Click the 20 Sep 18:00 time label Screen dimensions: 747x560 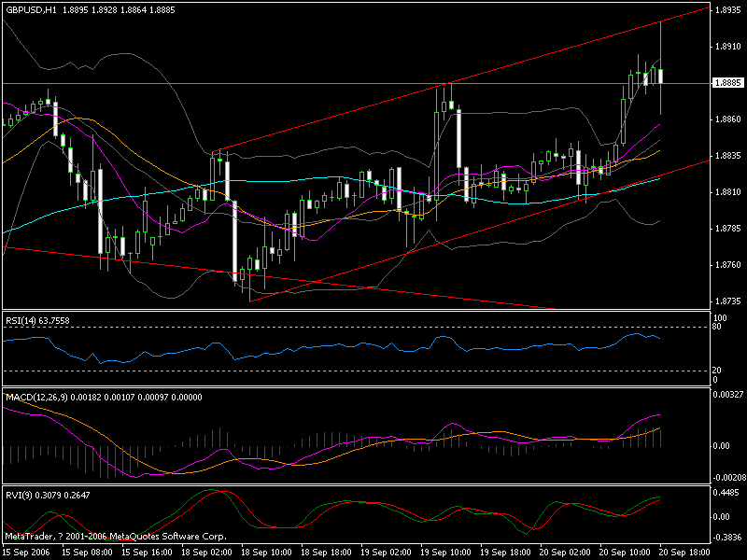click(685, 553)
